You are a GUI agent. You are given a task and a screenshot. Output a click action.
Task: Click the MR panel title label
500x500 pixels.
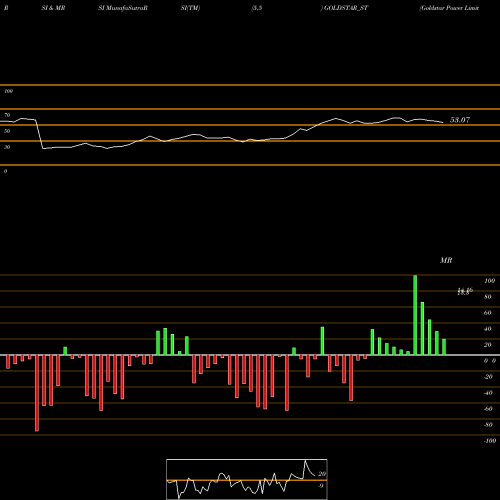click(446, 260)
